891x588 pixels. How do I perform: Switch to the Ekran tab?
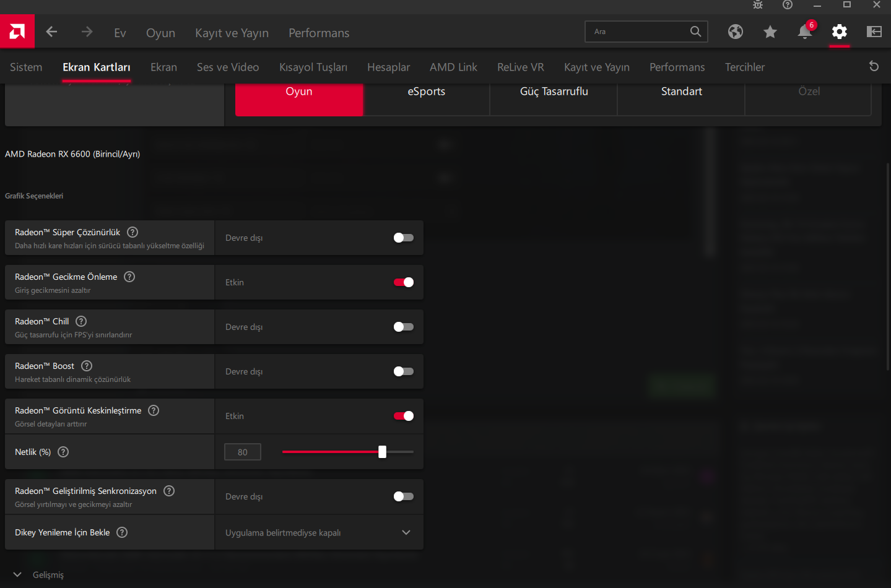(163, 67)
